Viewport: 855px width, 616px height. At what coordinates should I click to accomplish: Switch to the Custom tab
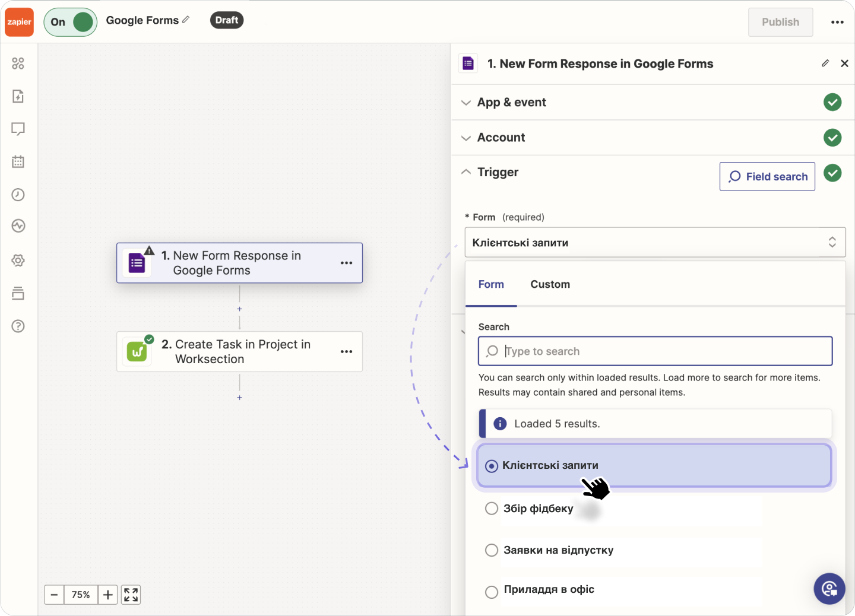(x=550, y=284)
